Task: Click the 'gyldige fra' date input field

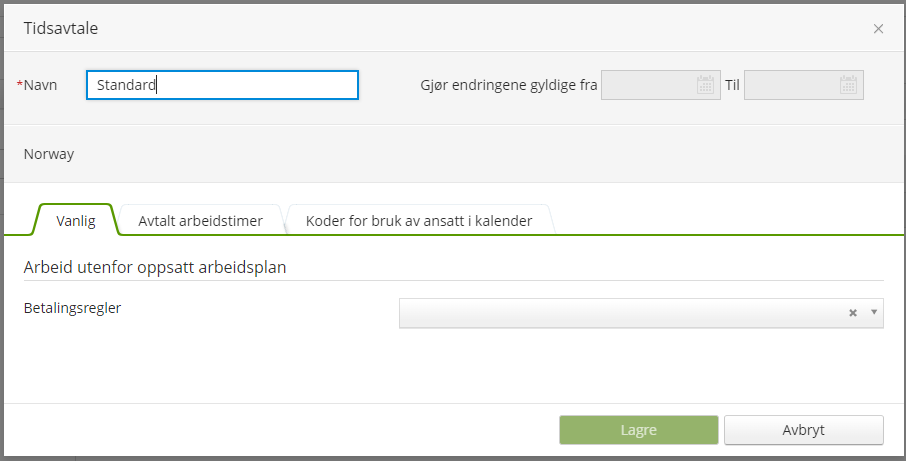Action: pyautogui.click(x=660, y=85)
